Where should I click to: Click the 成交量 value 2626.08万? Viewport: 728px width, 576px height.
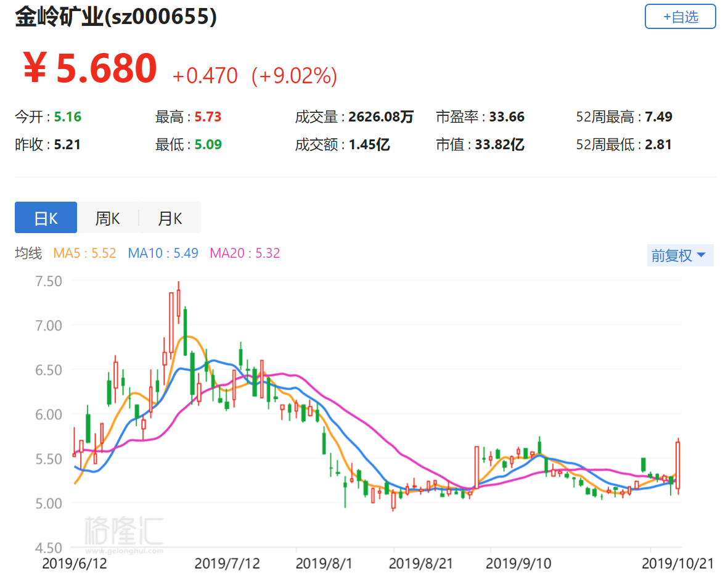tap(381, 117)
